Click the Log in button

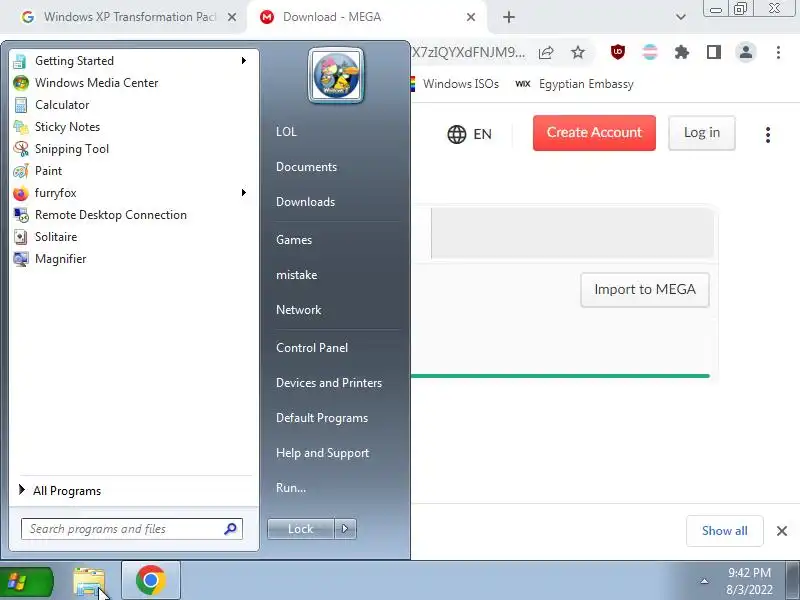[702, 133]
